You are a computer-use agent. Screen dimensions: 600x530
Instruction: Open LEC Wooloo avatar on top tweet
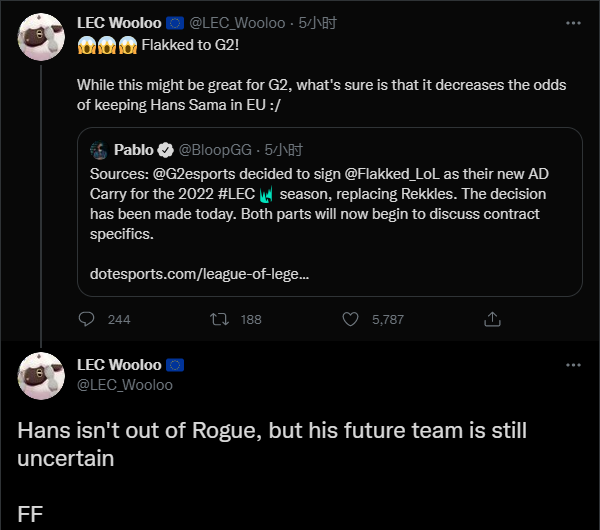pyautogui.click(x=41, y=37)
